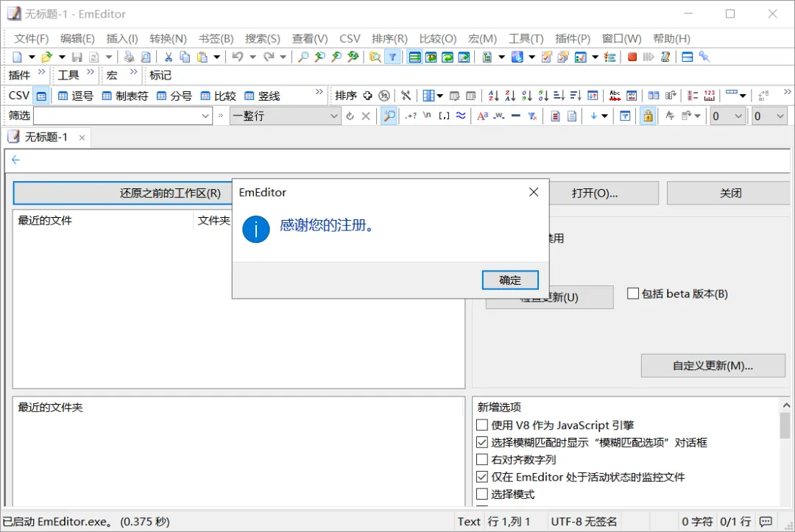Click the blue back arrow on the start page

pyautogui.click(x=15, y=160)
